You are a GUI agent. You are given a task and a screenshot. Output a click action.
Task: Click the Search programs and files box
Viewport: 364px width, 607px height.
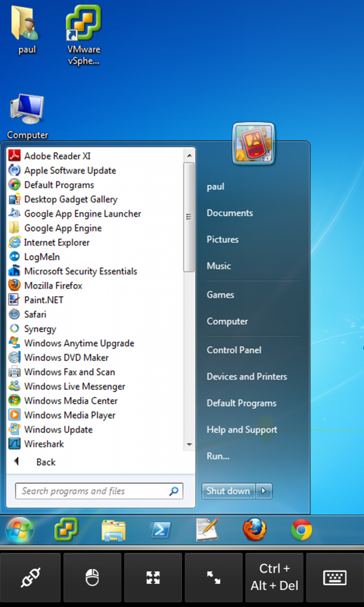[x=99, y=491]
